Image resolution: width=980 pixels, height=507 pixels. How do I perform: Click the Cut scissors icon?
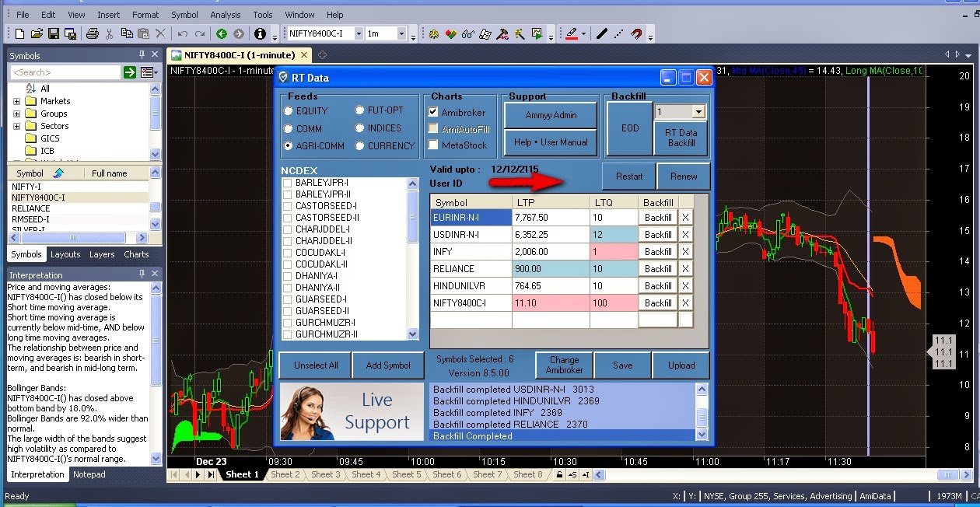[x=110, y=34]
